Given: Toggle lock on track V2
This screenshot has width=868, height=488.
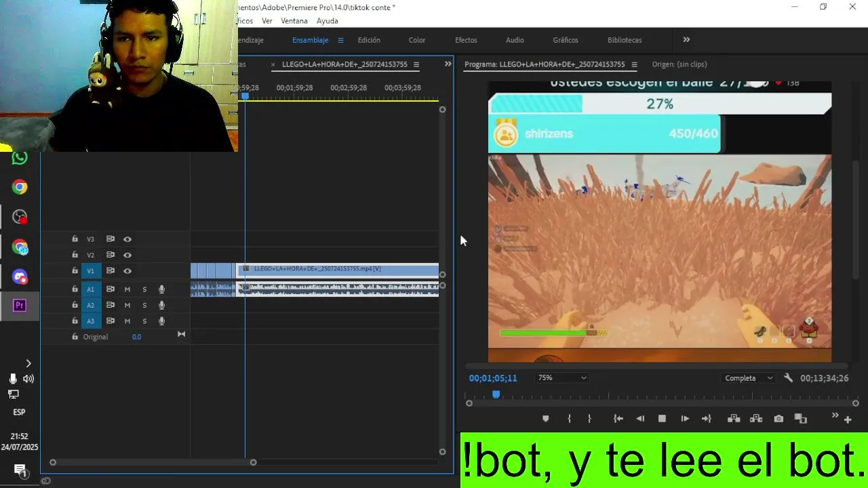Looking at the screenshot, I should (x=75, y=255).
